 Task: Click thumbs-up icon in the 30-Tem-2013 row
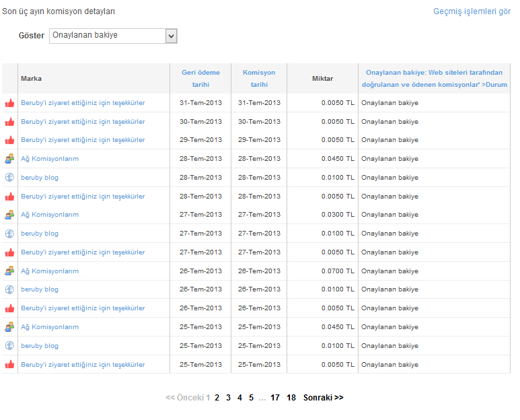[9, 122]
